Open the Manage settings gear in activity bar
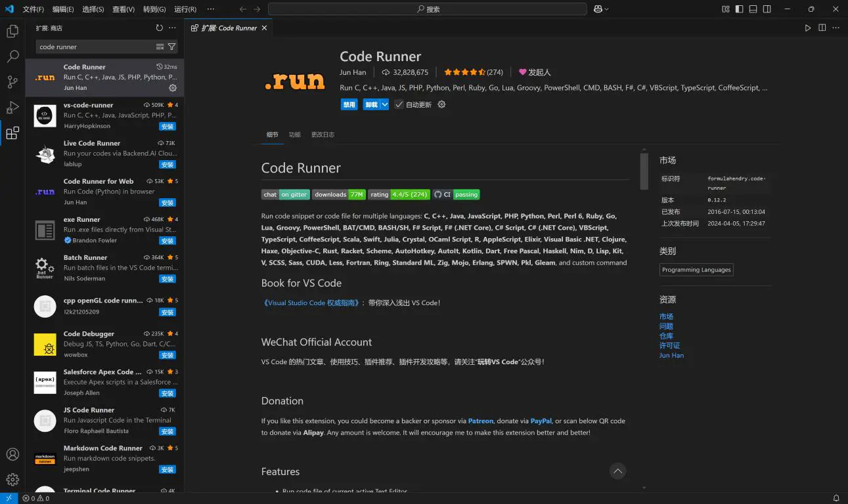Viewport: 848px width, 504px height. point(12,480)
